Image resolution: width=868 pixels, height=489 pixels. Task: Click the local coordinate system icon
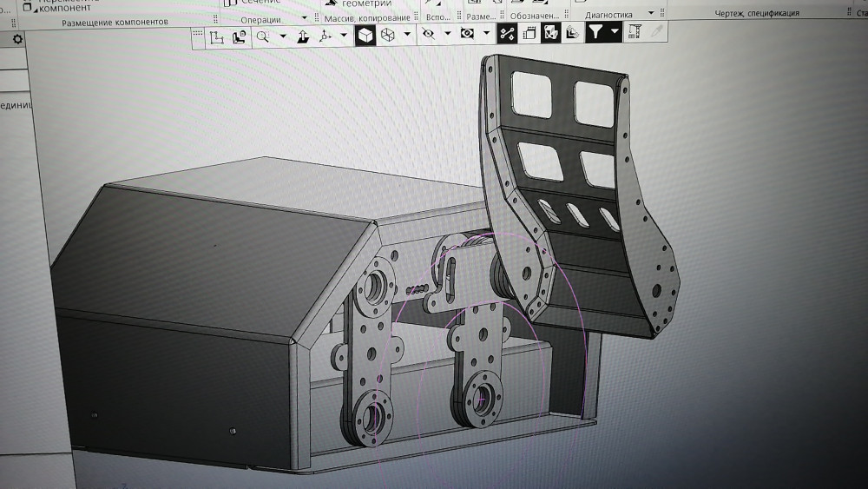pyautogui.click(x=238, y=36)
